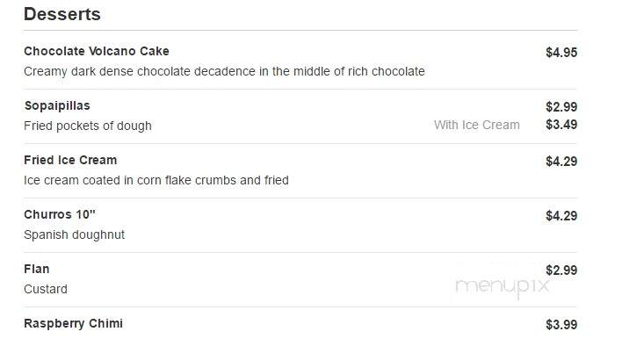Click the $4.29 Fried Ice Cream price

561,162
